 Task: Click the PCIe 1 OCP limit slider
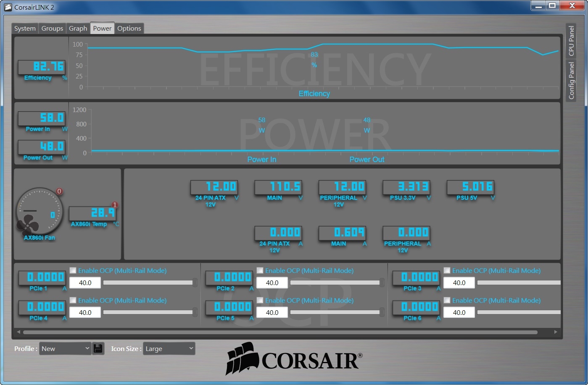click(x=150, y=283)
